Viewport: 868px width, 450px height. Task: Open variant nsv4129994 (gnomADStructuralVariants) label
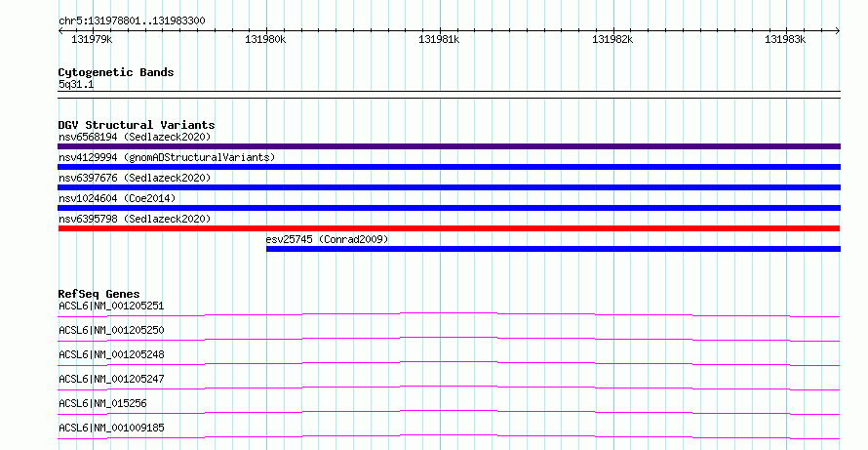167,157
